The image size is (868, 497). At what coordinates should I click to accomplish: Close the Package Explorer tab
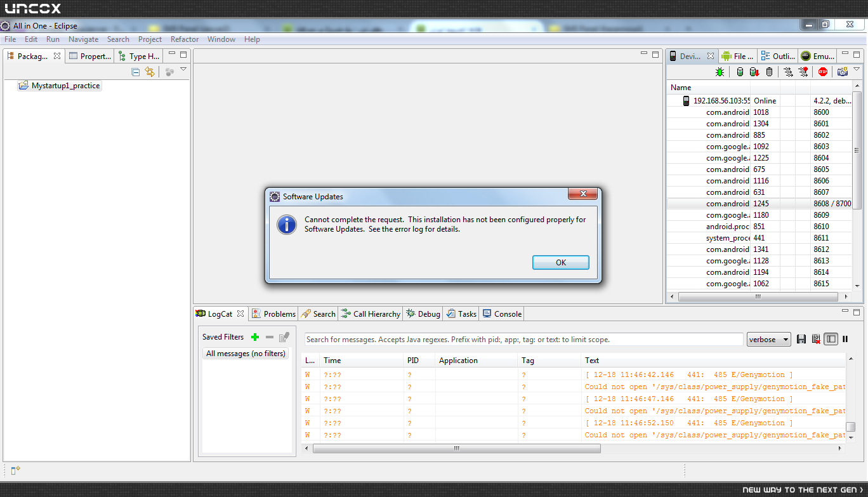tap(57, 56)
